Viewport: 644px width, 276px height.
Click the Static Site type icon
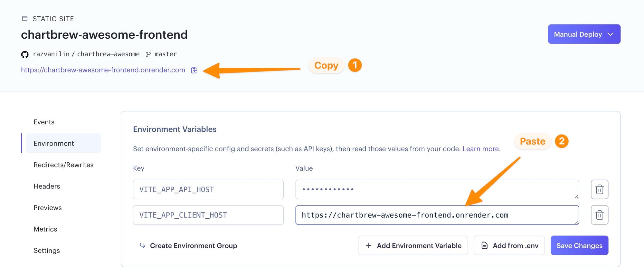pyautogui.click(x=25, y=19)
